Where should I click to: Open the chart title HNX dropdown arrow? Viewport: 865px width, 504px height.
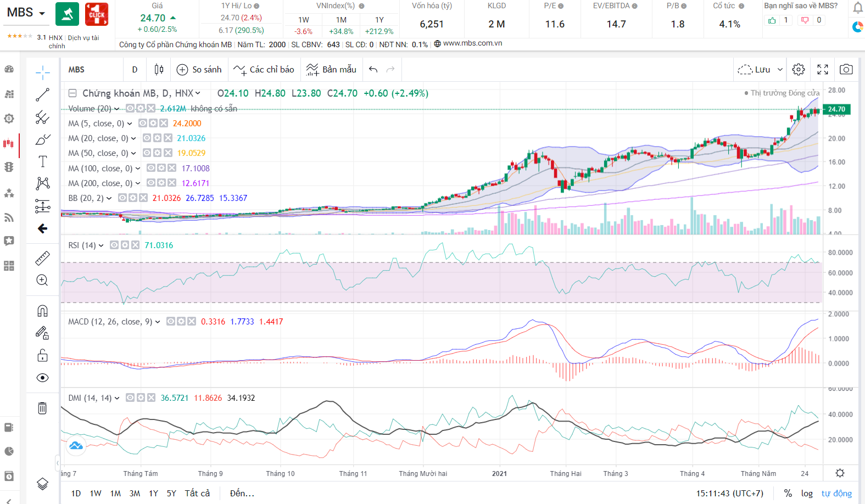pyautogui.click(x=198, y=93)
